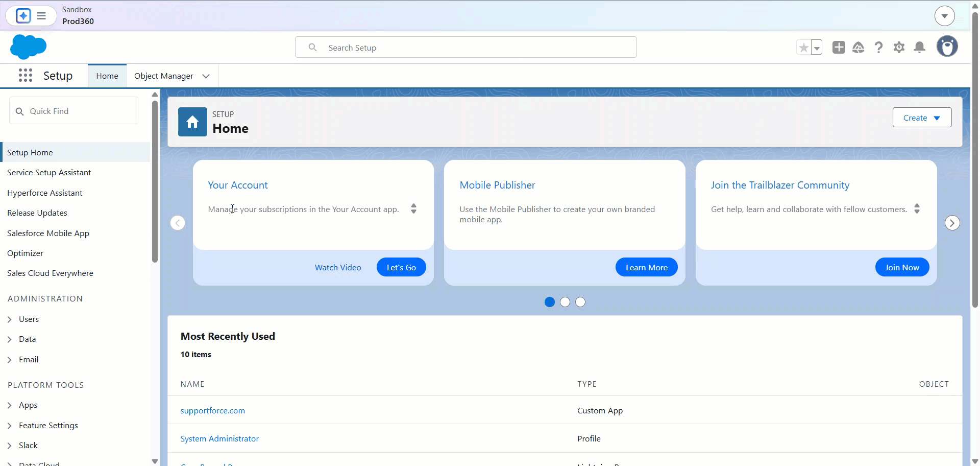Click the sidebar scrollbar thumb
The height and width of the screenshot is (466, 980).
(155, 181)
